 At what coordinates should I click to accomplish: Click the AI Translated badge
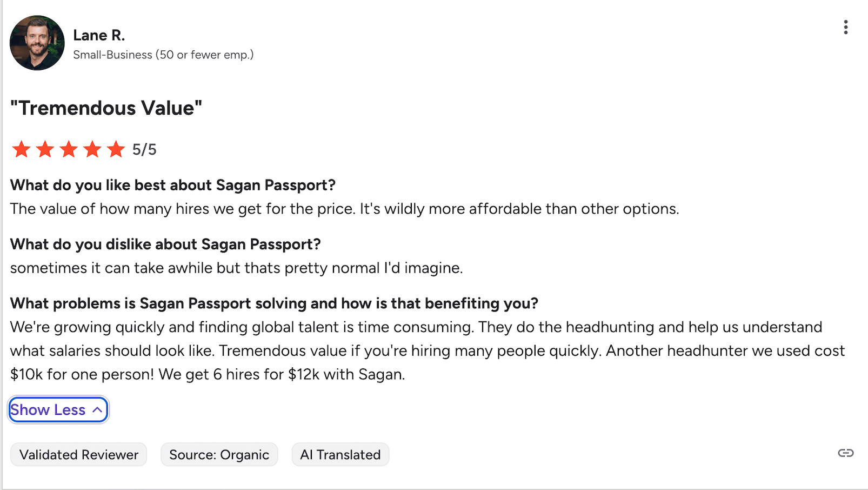coord(340,454)
